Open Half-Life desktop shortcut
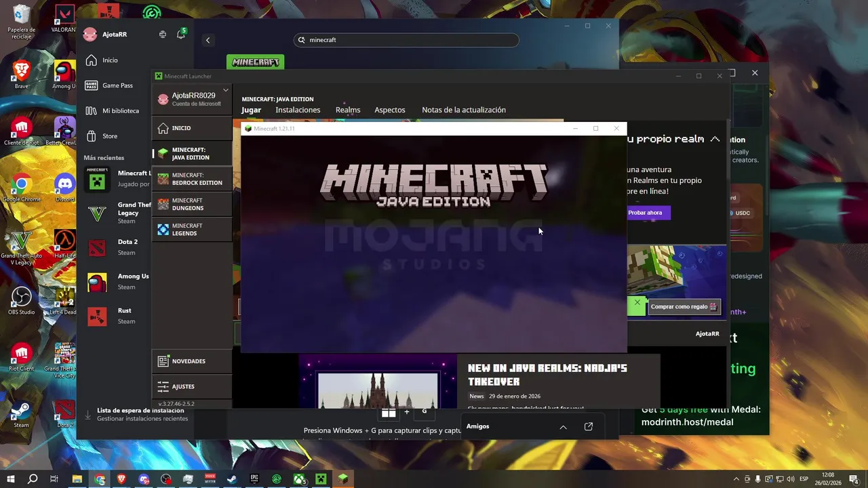Viewport: 868px width, 488px height. coord(64,245)
